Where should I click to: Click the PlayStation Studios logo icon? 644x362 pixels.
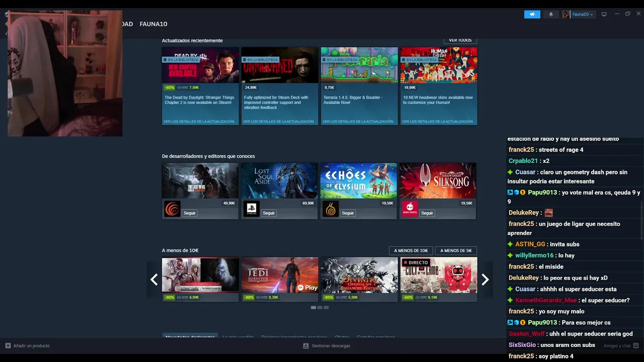point(252,209)
